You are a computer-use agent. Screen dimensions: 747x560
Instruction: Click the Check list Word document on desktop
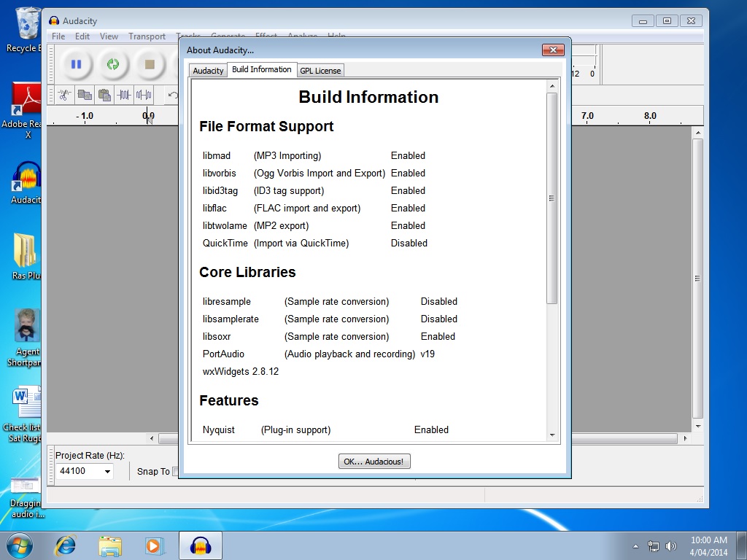click(24, 414)
